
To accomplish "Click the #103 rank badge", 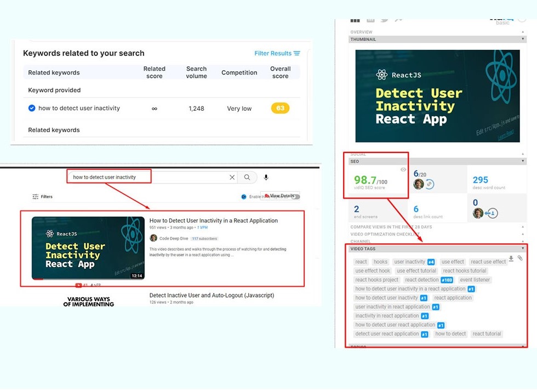I will (x=447, y=280).
